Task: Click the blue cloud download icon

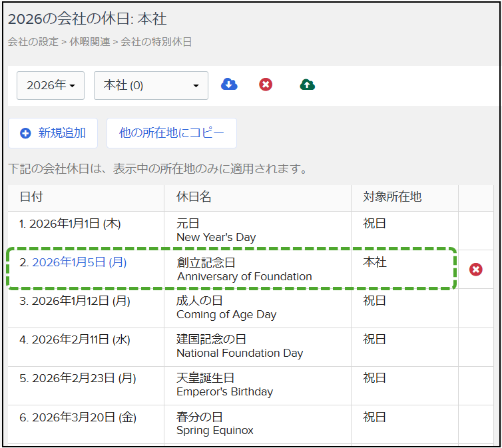Action: pyautogui.click(x=229, y=85)
